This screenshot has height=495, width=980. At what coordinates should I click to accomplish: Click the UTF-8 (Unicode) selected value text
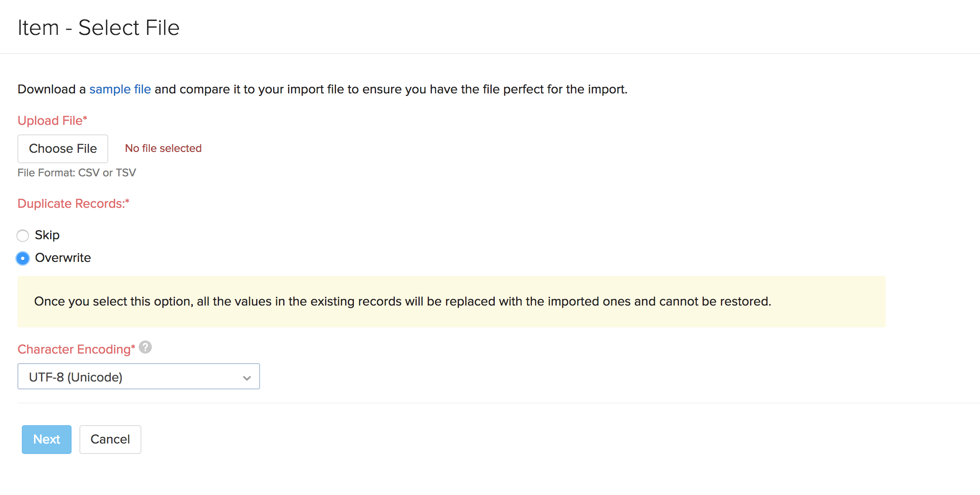75,377
